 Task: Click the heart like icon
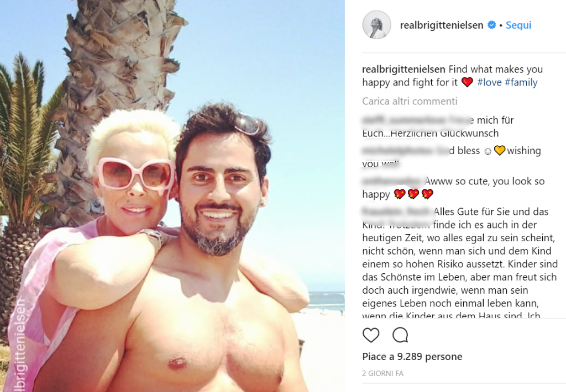(371, 335)
